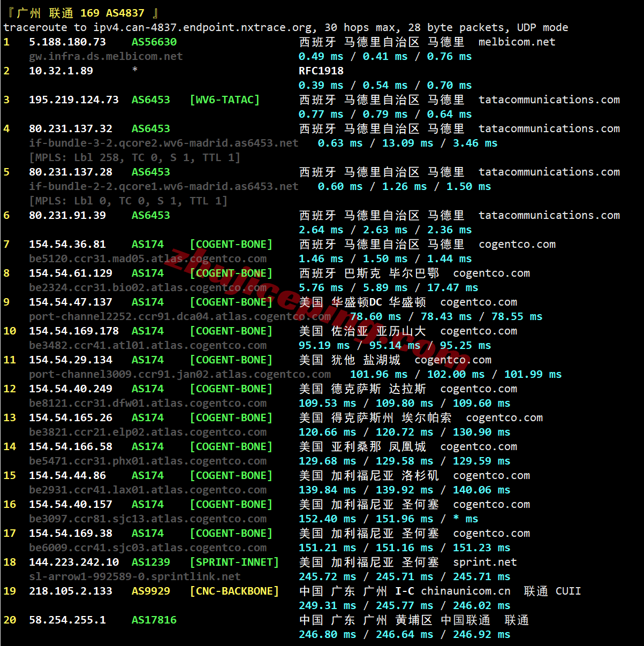Screen dimensions: 644x646
Task: Click the AS17816 label on hop 20
Action: click(154, 620)
